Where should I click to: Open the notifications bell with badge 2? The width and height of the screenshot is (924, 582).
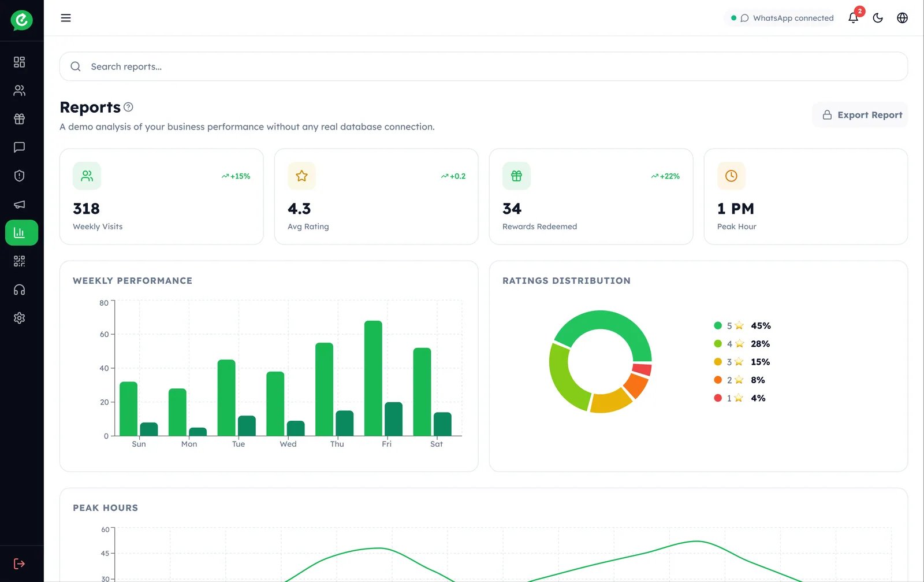[854, 18]
